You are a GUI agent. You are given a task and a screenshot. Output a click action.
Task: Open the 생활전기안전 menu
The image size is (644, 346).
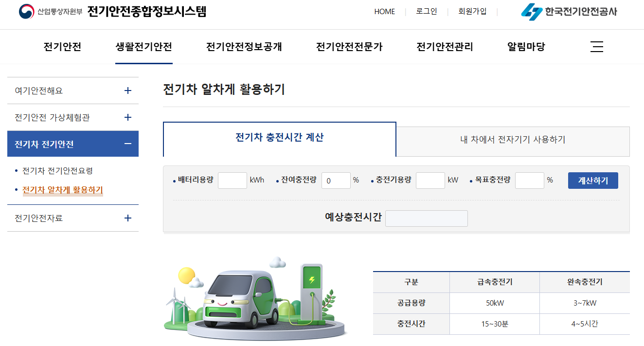pos(143,46)
